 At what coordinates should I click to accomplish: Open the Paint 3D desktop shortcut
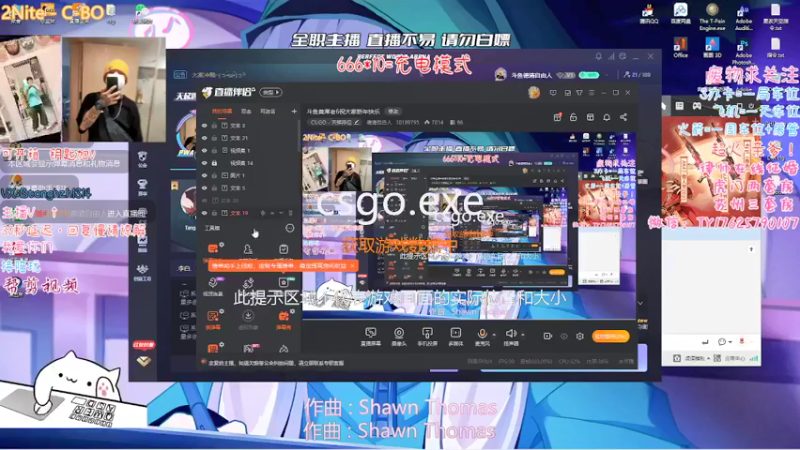(x=712, y=48)
